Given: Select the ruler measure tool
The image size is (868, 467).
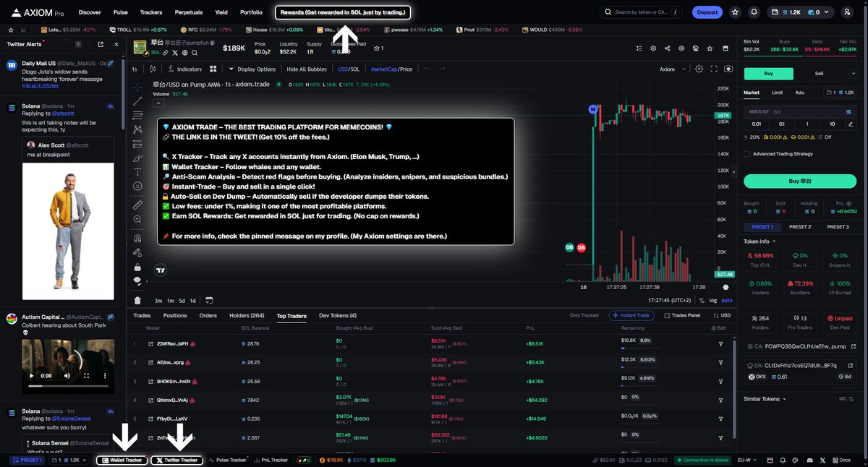Looking at the screenshot, I should click(137, 205).
